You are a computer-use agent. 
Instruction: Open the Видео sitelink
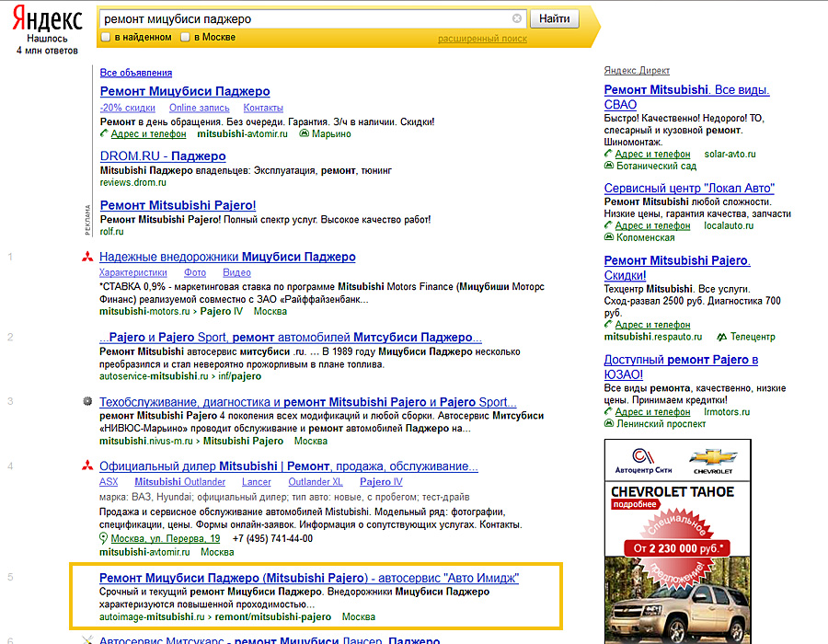[236, 272]
